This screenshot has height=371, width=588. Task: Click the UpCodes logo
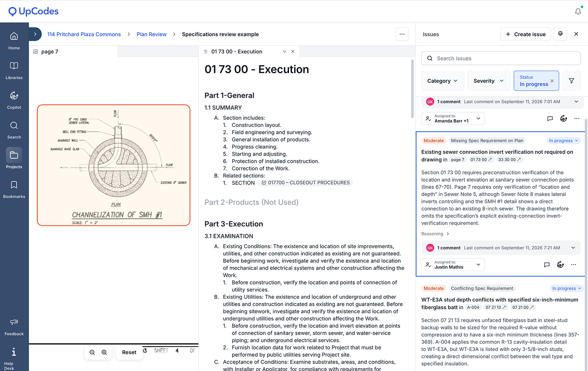(33, 11)
